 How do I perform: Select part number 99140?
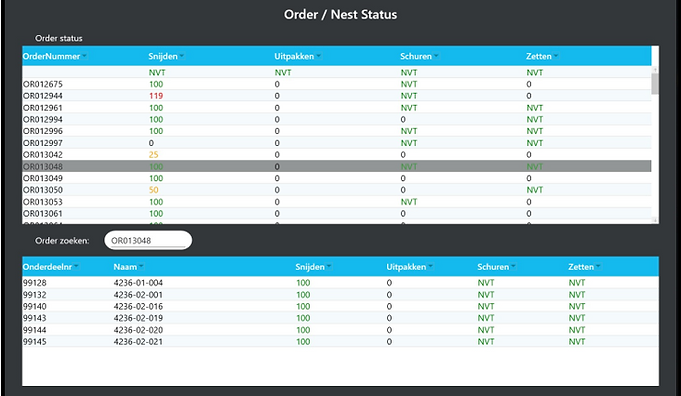[35, 306]
